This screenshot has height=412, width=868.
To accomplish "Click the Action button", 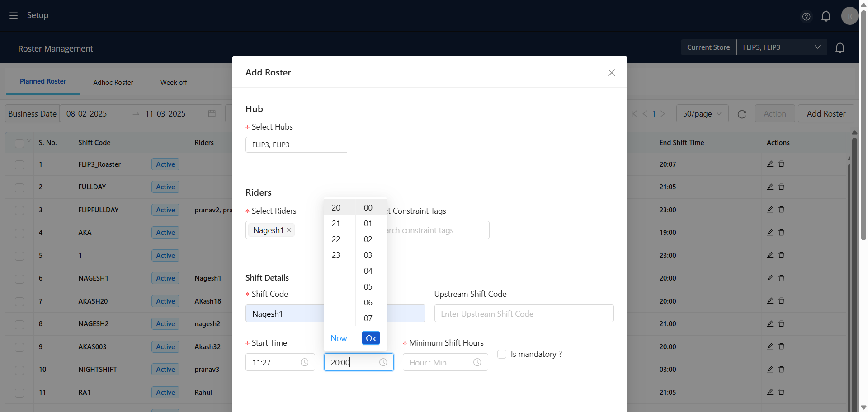I will pyautogui.click(x=775, y=114).
